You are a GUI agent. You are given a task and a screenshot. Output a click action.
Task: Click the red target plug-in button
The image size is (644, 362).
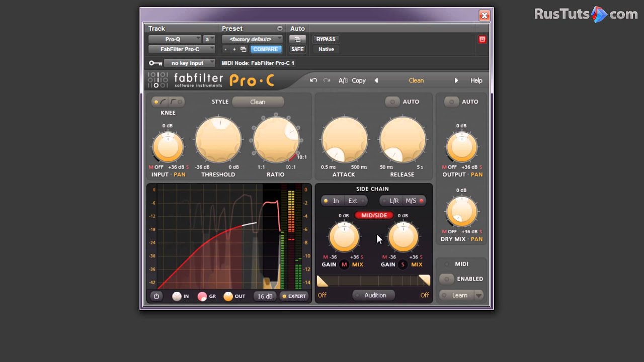pos(482,39)
